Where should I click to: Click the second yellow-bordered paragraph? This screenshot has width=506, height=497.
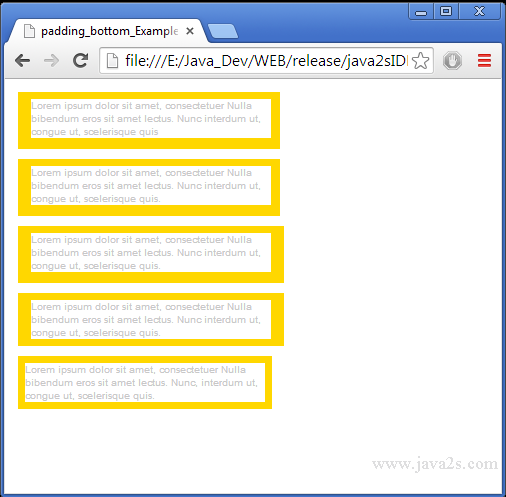point(149,187)
